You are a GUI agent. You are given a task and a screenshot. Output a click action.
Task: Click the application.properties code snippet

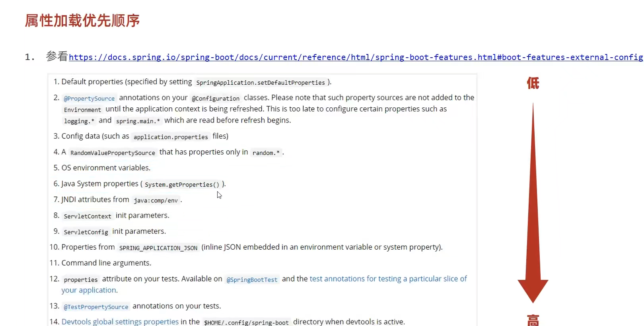[x=171, y=137]
